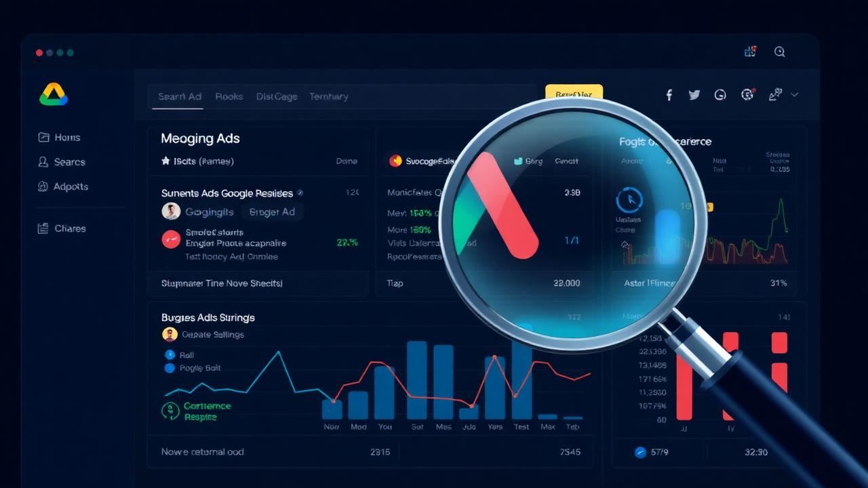Click the red circle icon beside Smofef starts

[171, 239]
